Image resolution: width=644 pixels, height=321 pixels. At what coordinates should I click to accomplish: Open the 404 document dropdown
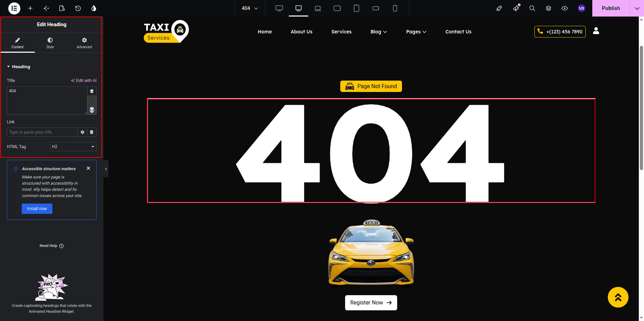click(250, 8)
